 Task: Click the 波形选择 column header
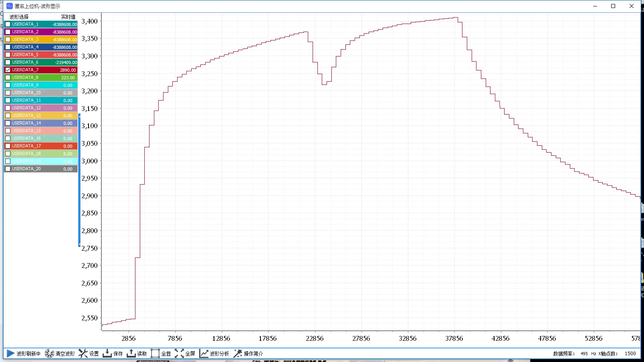[x=19, y=17]
